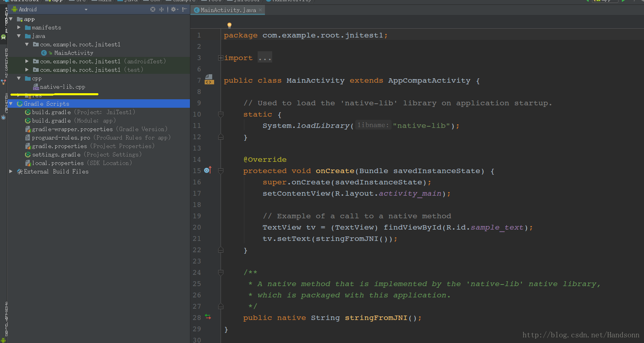644x343 pixels.
Task: Collapse the Javadoc comment at line 24
Action: pos(221,273)
